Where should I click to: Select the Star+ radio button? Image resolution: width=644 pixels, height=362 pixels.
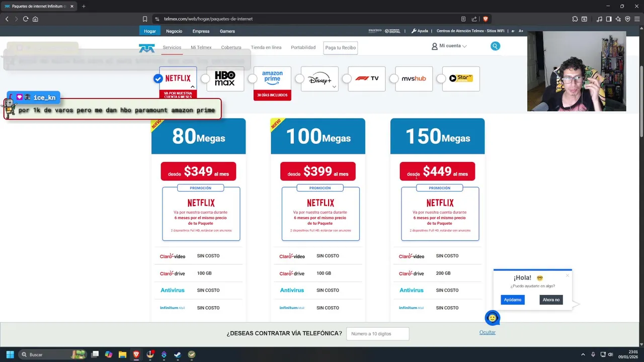coord(441,78)
